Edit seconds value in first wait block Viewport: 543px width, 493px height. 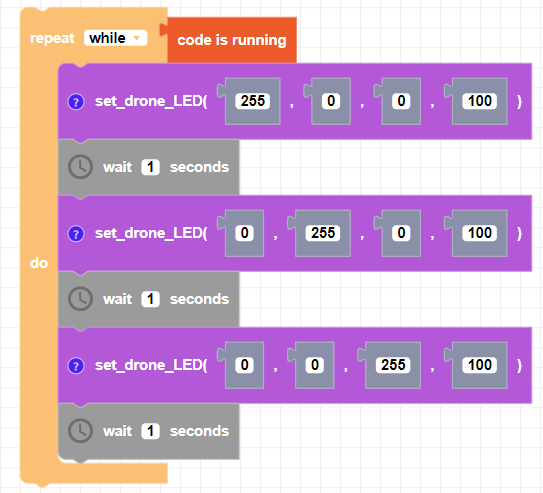coord(150,167)
